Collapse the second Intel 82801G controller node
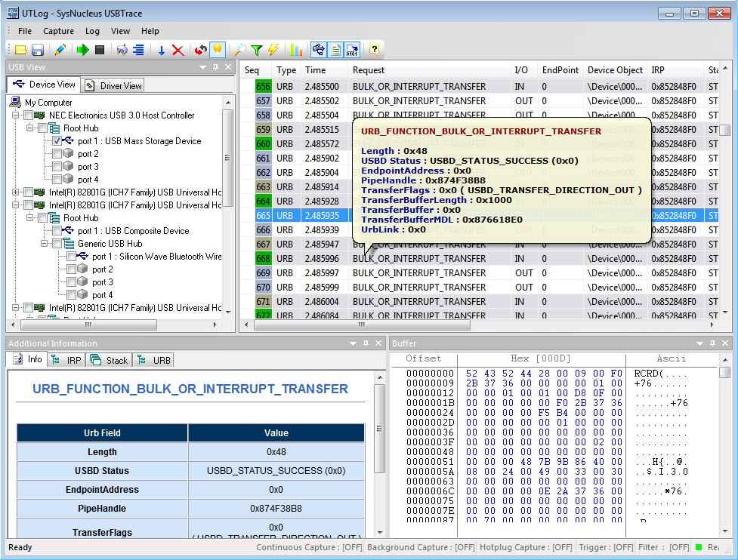Viewport: 738px width, 560px height. [15, 205]
